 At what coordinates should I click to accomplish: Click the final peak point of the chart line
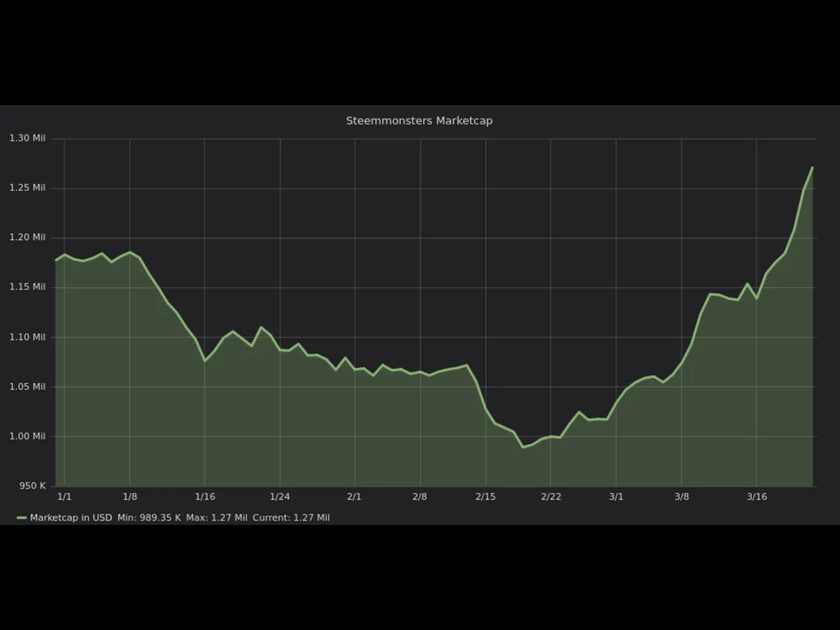tap(812, 167)
